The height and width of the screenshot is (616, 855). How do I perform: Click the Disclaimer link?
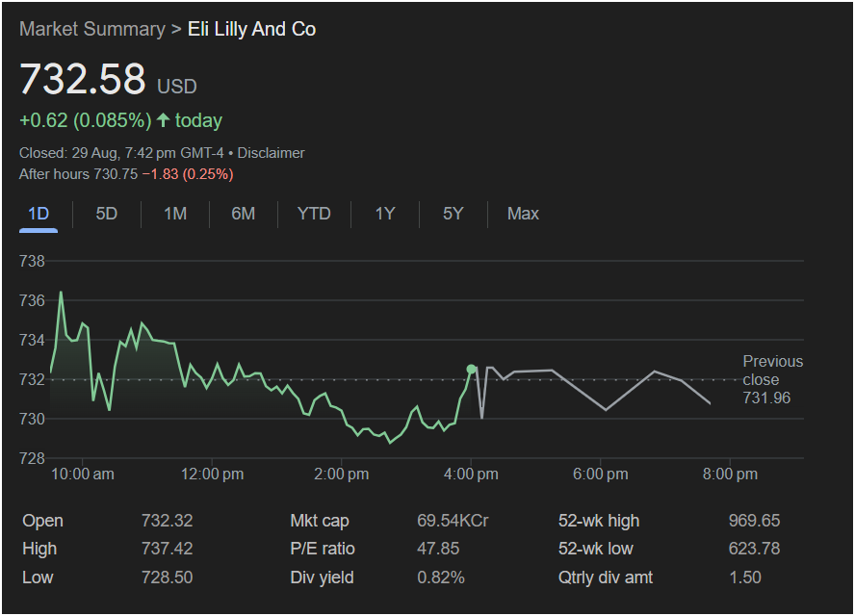click(x=271, y=153)
